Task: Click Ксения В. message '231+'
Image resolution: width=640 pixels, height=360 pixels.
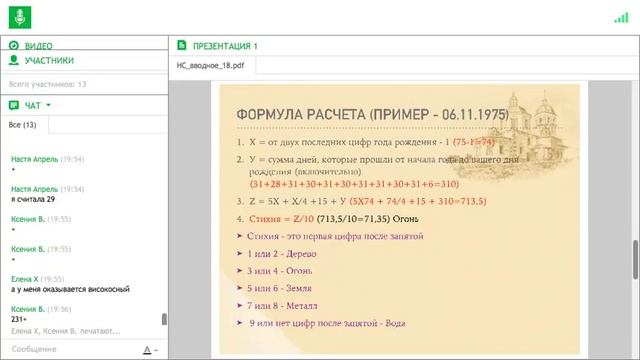Action: coord(19,319)
